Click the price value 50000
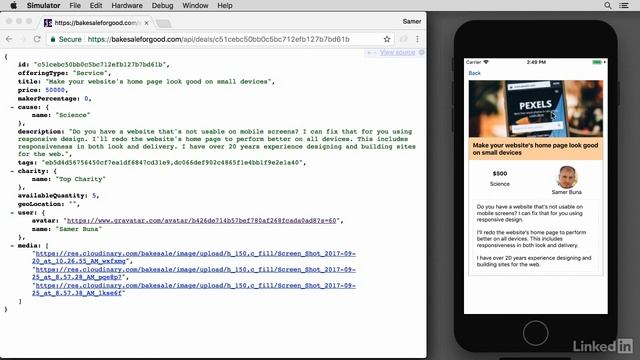Viewport: 640px width, 360px height. [55, 90]
